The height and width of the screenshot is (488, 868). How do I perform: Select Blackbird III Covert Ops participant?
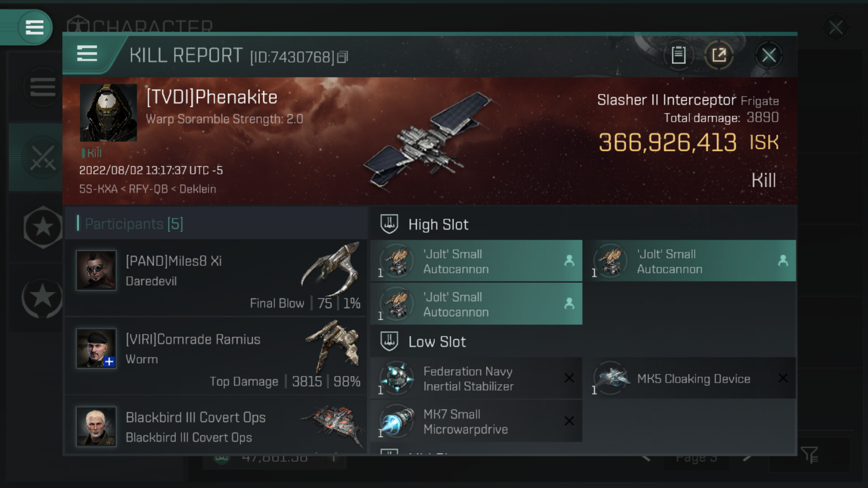coord(216,427)
